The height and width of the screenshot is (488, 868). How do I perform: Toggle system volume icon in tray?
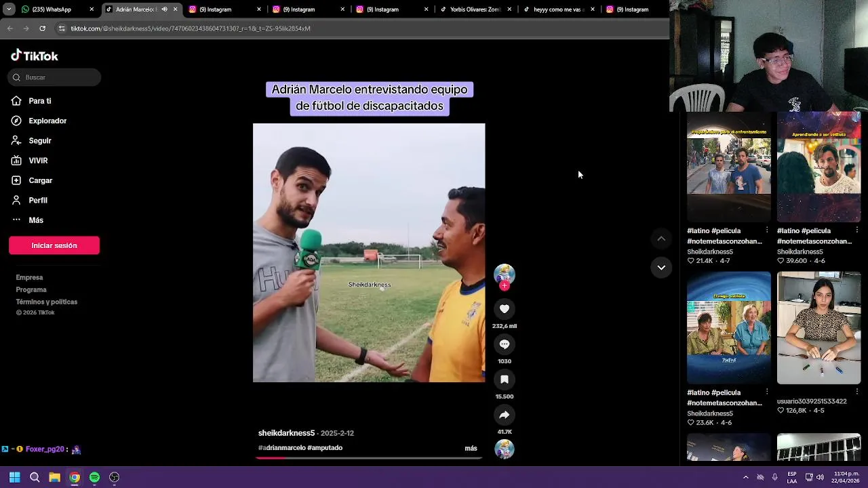tap(820, 477)
